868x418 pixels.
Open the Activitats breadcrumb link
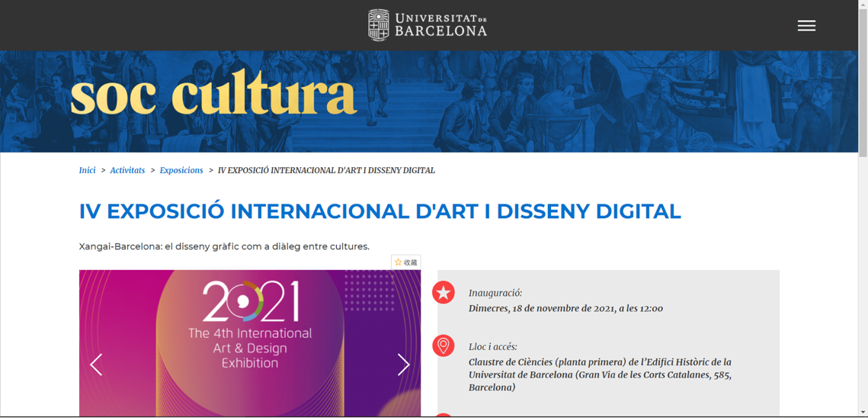point(127,170)
